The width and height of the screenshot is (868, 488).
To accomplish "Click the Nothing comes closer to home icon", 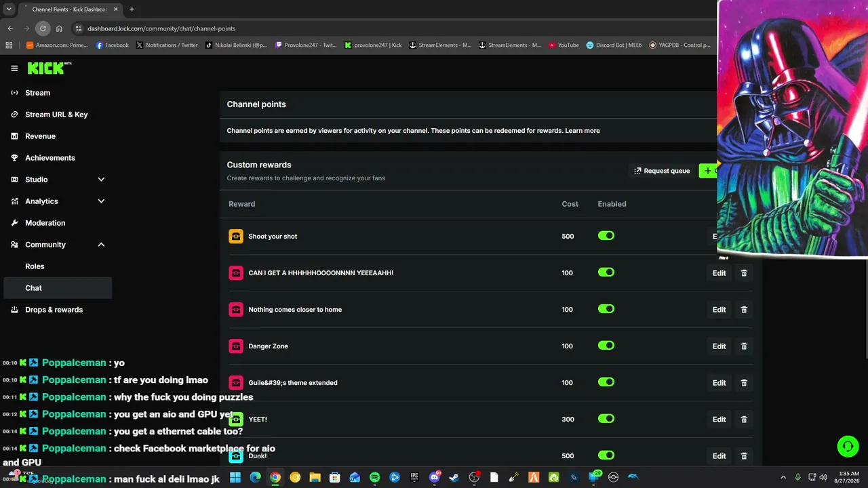I will coord(236,310).
